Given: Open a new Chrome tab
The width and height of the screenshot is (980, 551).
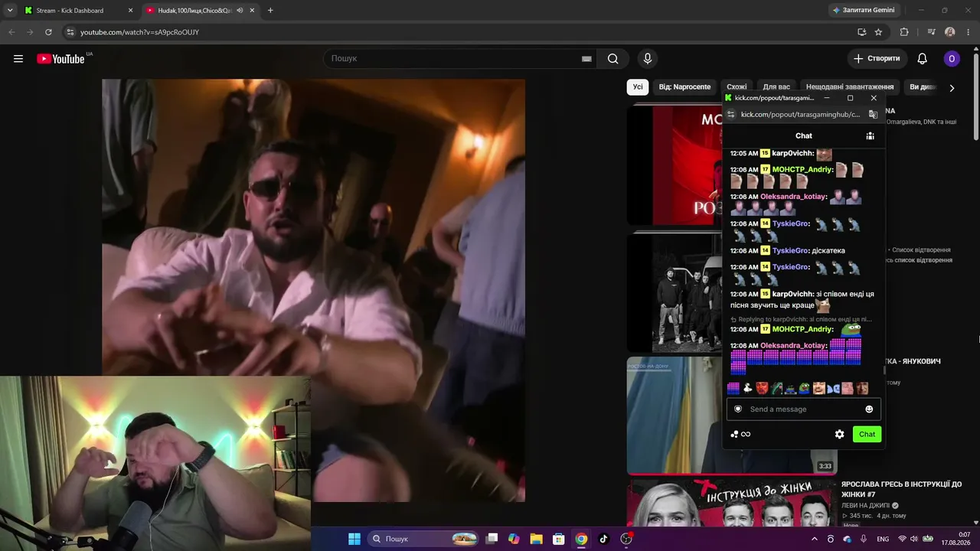Looking at the screenshot, I should coord(270,11).
